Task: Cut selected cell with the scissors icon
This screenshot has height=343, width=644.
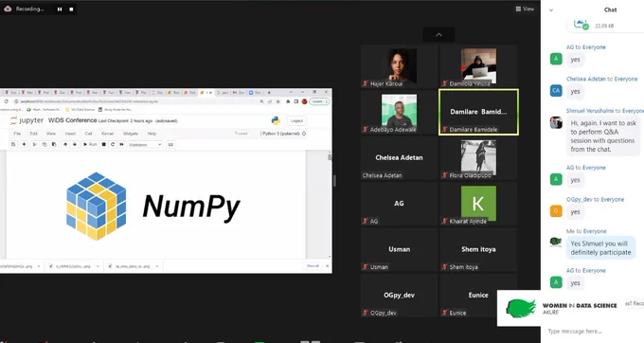Action: coord(34,145)
